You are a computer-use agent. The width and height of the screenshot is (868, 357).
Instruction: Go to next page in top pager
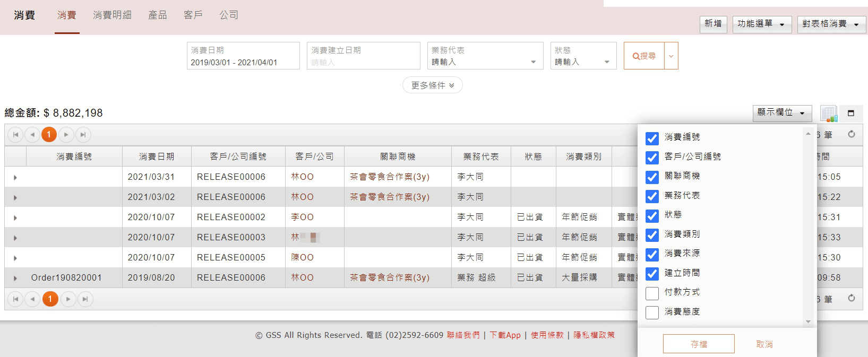tap(66, 135)
